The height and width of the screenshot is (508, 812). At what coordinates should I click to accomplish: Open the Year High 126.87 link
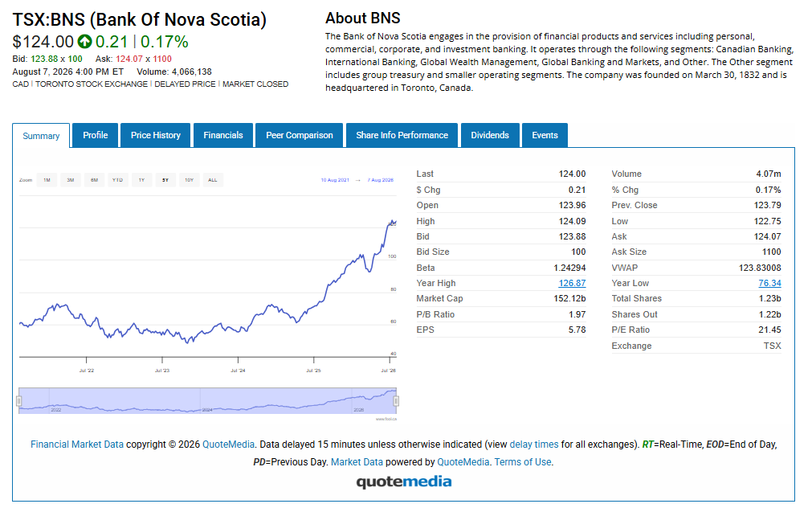(x=572, y=283)
